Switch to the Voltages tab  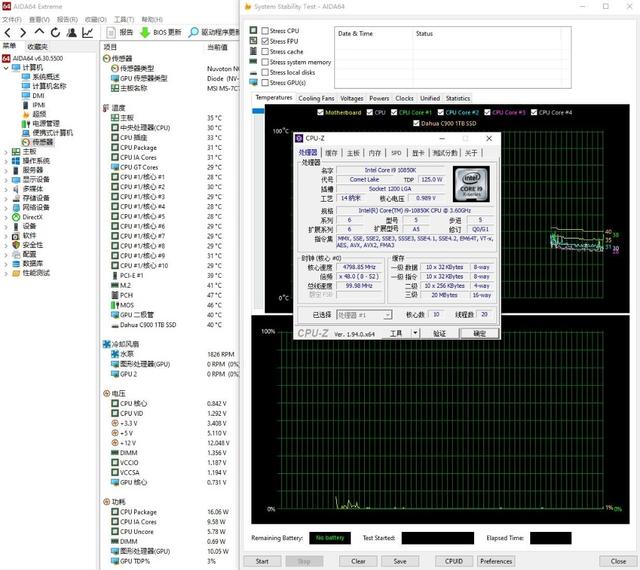tap(351, 98)
